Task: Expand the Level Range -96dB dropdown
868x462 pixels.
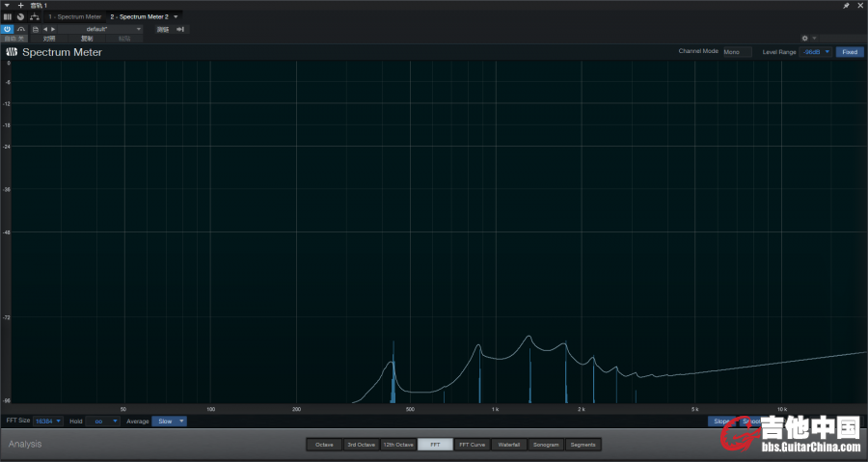Action: pyautogui.click(x=816, y=52)
